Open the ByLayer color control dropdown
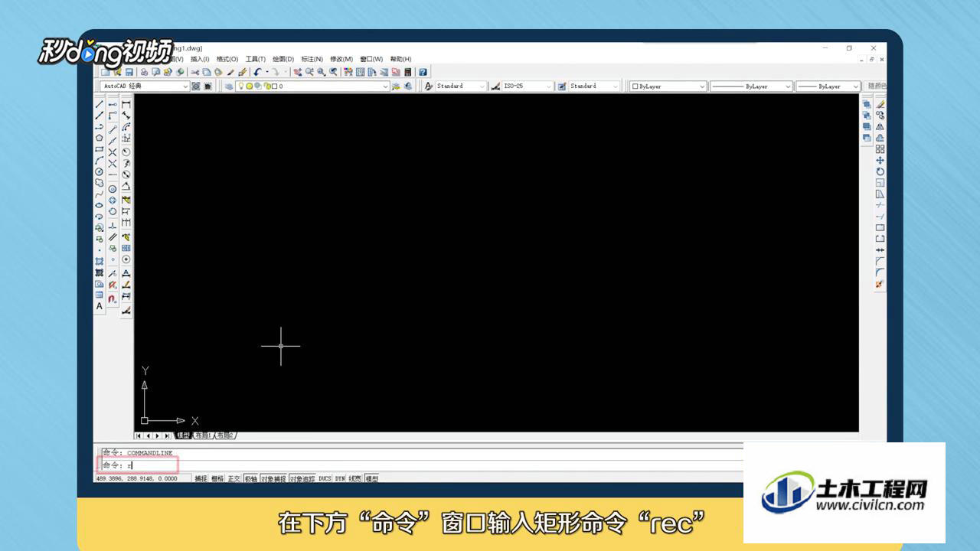 click(x=702, y=86)
